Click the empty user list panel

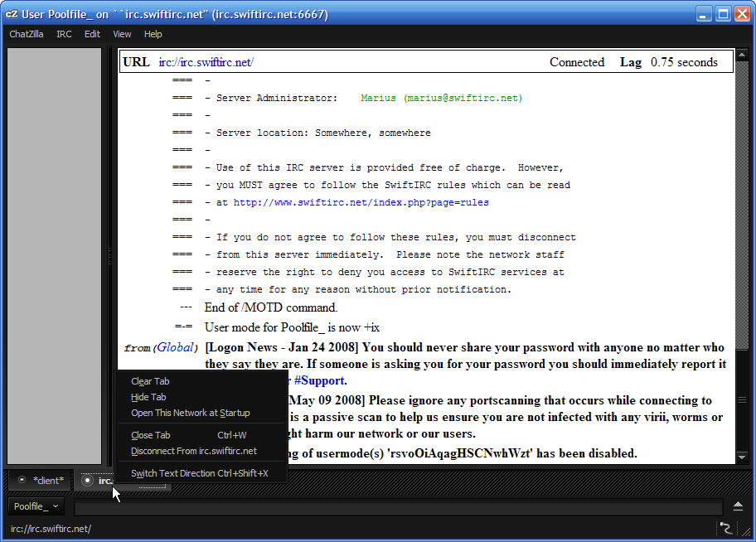pos(55,255)
